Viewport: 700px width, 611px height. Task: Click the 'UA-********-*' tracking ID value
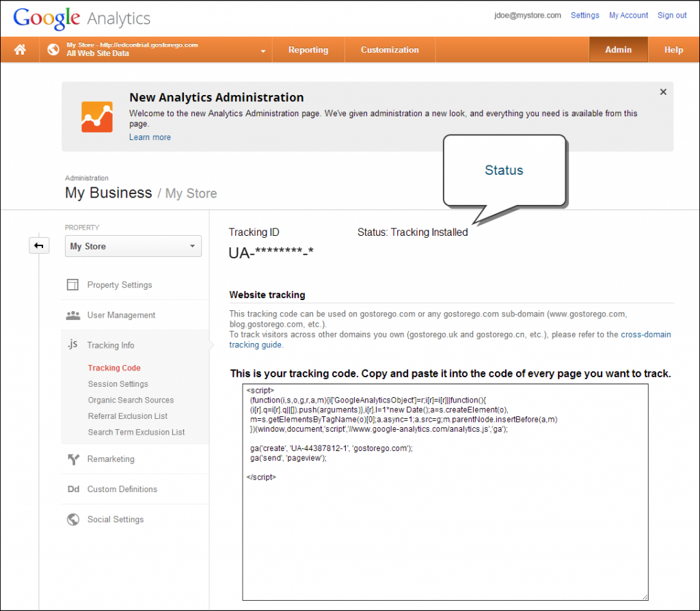(271, 253)
